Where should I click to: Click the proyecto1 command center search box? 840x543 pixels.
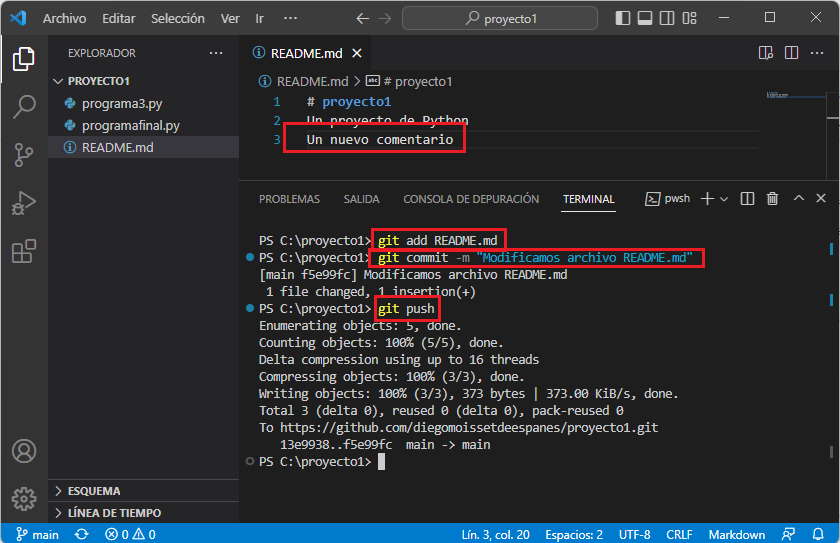pyautogui.click(x=500, y=18)
